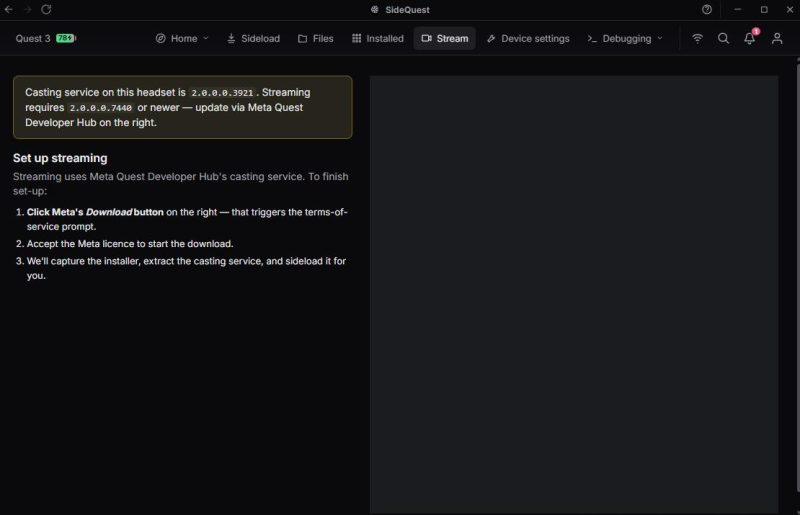Click the 'Set up streaming' heading

[x=60, y=158]
